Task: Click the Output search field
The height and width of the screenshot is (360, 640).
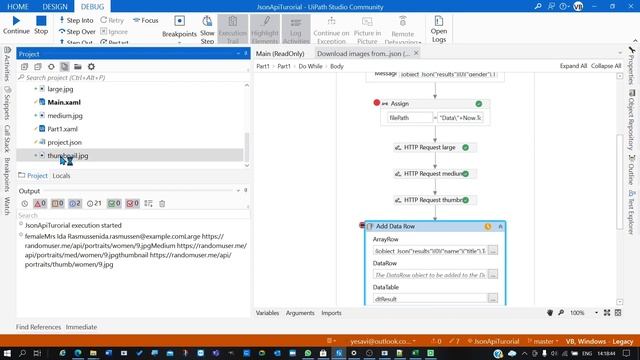Action: 133,215
